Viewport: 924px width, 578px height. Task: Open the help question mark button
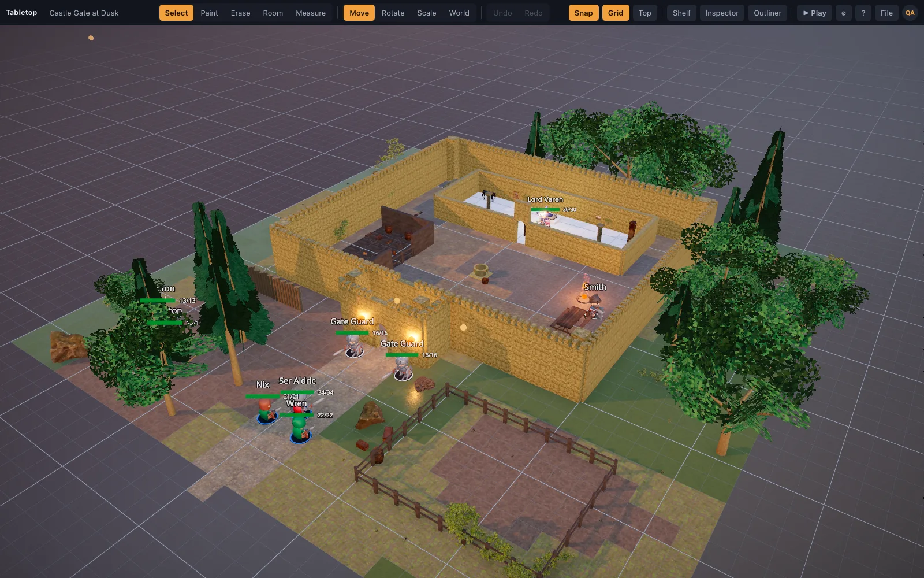tap(863, 13)
